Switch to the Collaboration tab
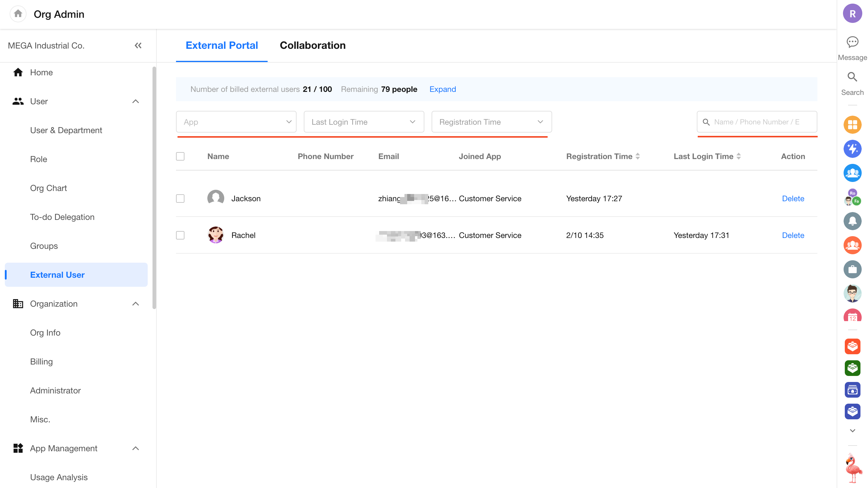Image resolution: width=868 pixels, height=488 pixels. pyautogui.click(x=312, y=45)
